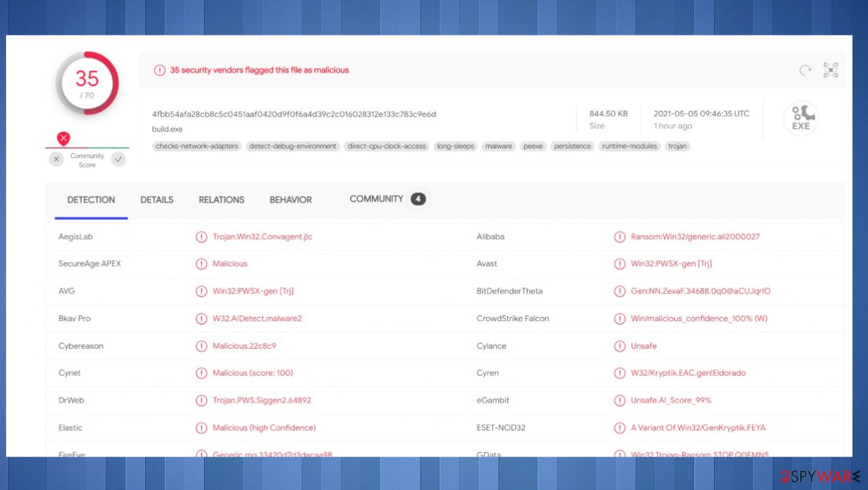This screenshot has width=868, height=490.
Task: Click the checks-network-adapters tag
Action: [197, 146]
